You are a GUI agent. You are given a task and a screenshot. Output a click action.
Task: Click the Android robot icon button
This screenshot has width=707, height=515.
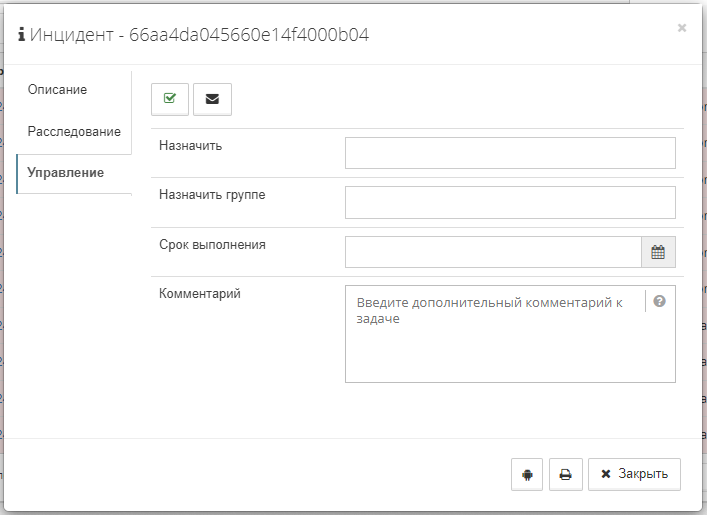[x=527, y=475]
